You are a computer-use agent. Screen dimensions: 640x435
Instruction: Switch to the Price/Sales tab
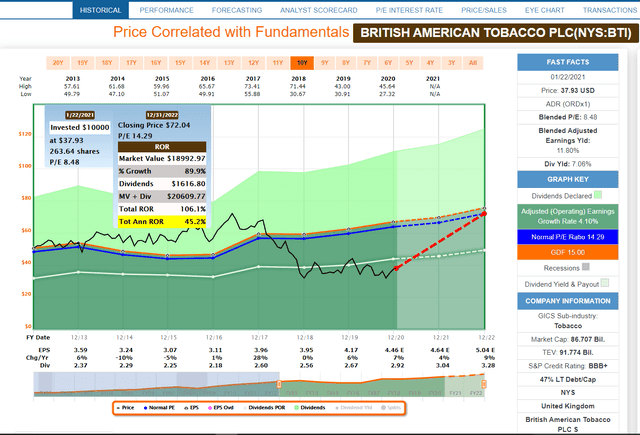point(484,10)
